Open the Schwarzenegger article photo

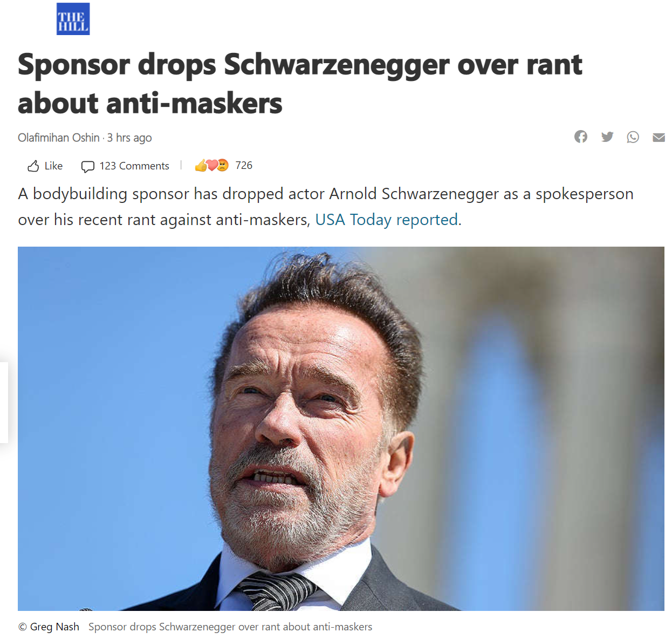pyautogui.click(x=341, y=429)
